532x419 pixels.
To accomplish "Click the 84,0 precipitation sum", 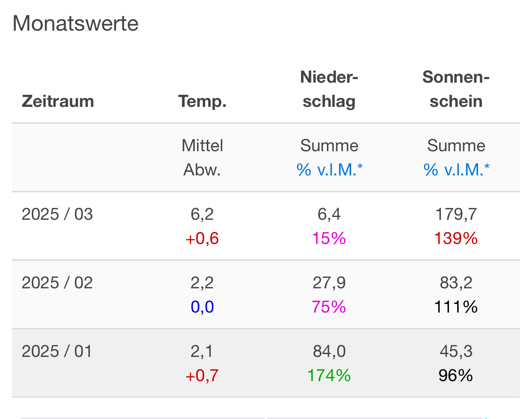I will click(x=329, y=351).
